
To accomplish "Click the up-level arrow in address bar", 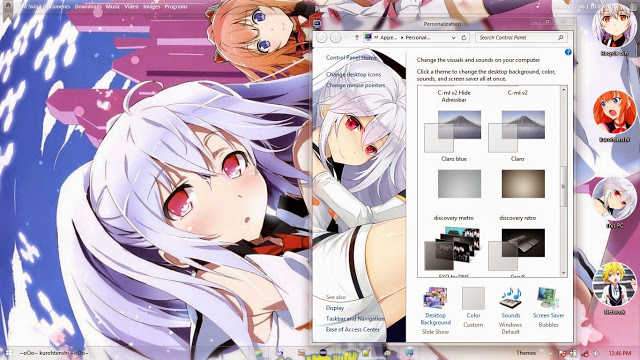I will click(x=356, y=38).
